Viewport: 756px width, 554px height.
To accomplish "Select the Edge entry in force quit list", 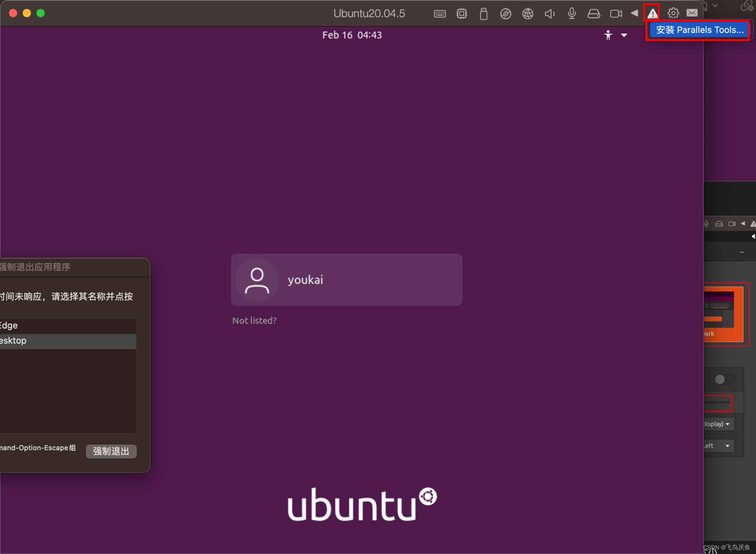I will click(x=68, y=326).
